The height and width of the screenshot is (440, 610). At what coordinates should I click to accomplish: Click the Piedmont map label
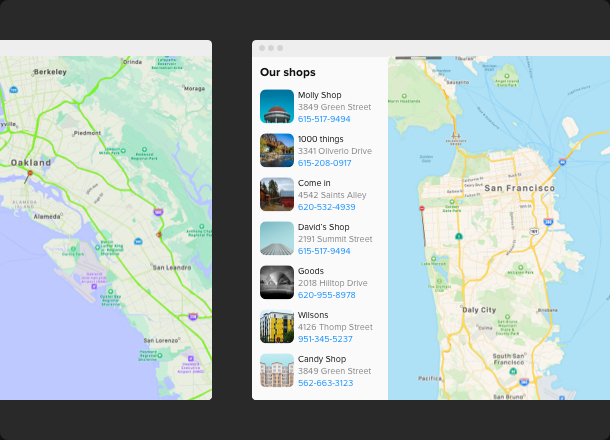(x=87, y=133)
